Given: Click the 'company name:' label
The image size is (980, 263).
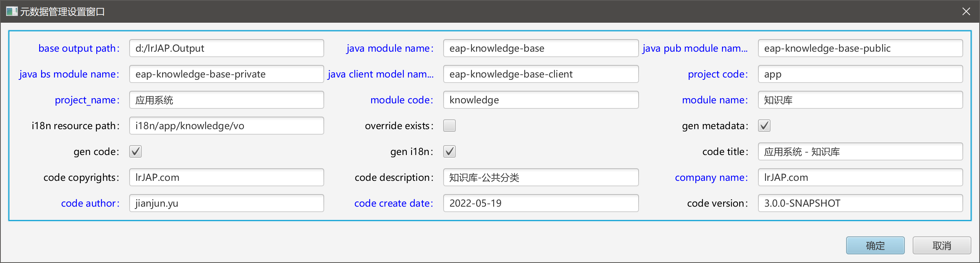Looking at the screenshot, I should 711,177.
